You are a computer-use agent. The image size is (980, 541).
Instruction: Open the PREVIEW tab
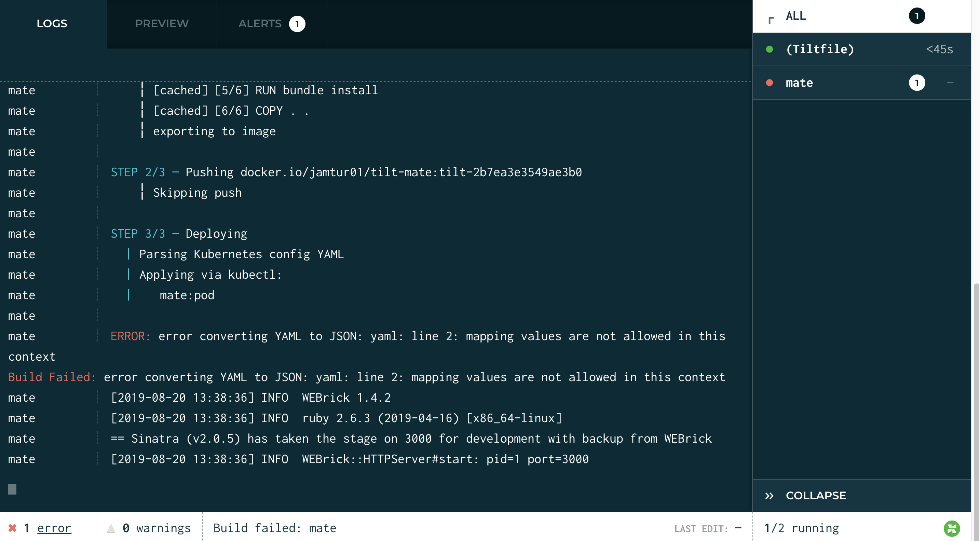(x=162, y=24)
